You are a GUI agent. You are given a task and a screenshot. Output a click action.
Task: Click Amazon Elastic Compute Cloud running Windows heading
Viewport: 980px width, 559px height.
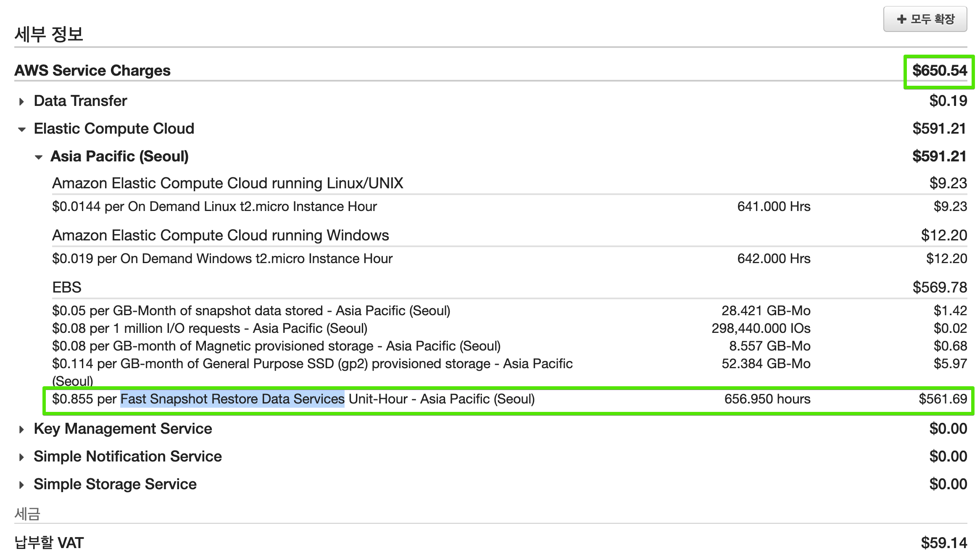coord(220,235)
